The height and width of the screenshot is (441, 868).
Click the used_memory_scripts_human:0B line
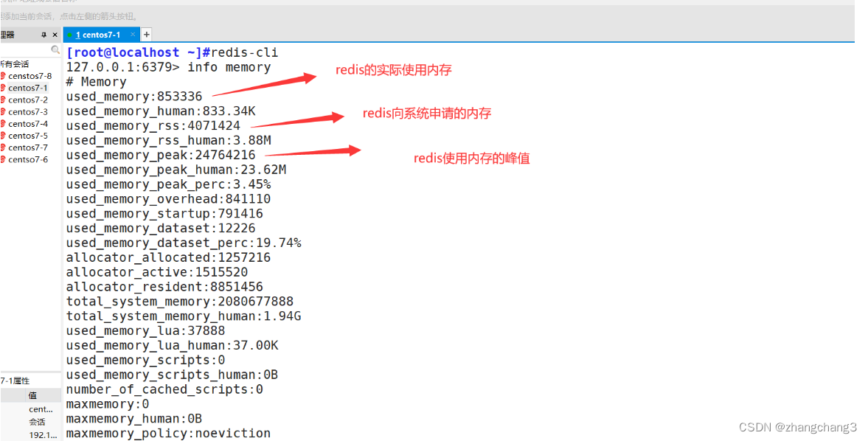click(172, 375)
